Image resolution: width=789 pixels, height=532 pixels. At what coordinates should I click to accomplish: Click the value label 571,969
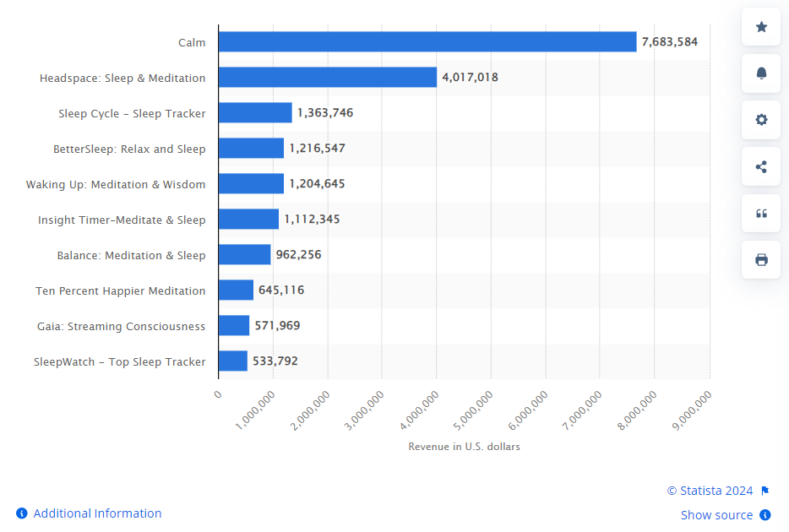tap(277, 325)
